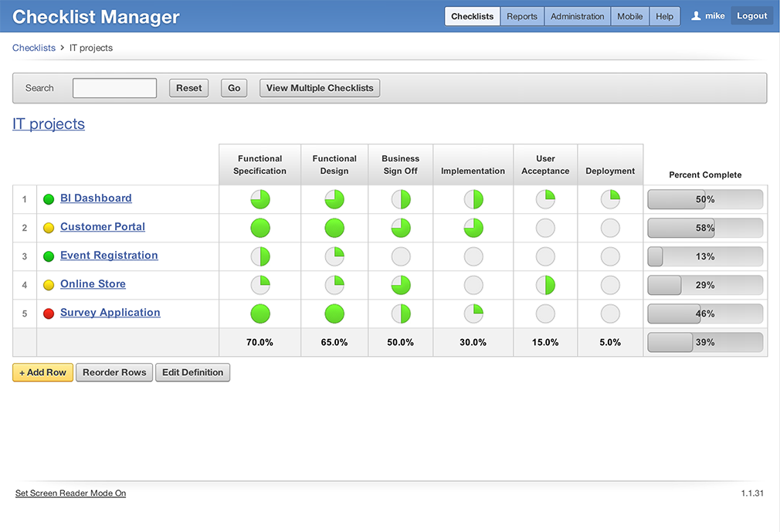
Task: Click Online Store User Acceptance pie icon
Action: tap(545, 286)
